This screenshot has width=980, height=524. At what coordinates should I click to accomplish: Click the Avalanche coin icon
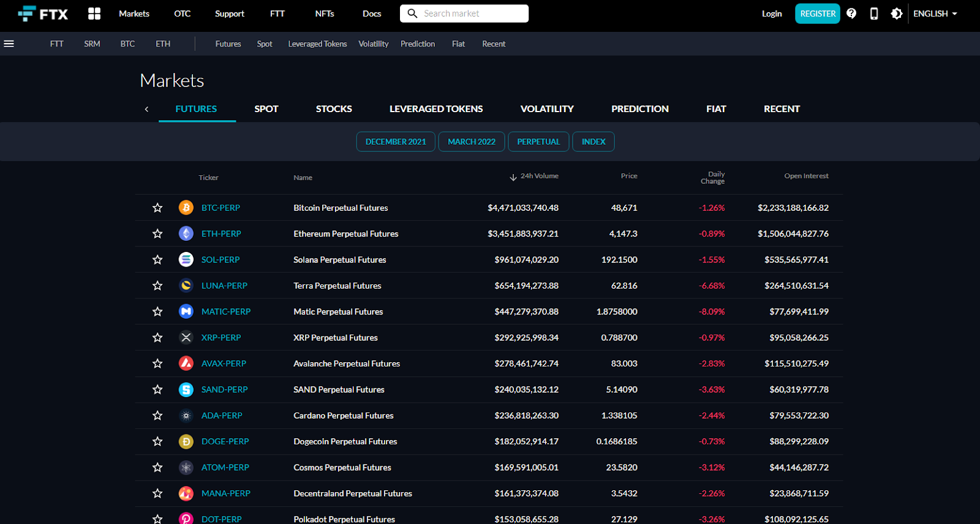186,363
